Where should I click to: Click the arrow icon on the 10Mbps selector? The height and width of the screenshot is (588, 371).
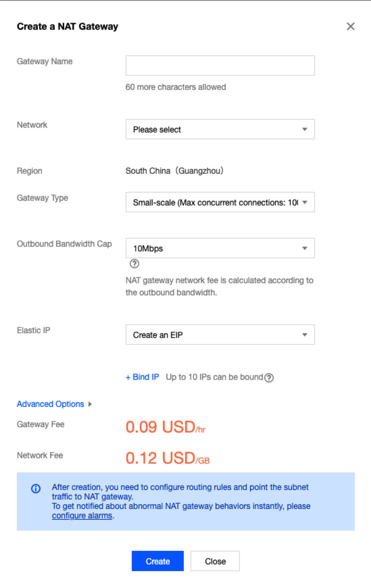(305, 248)
